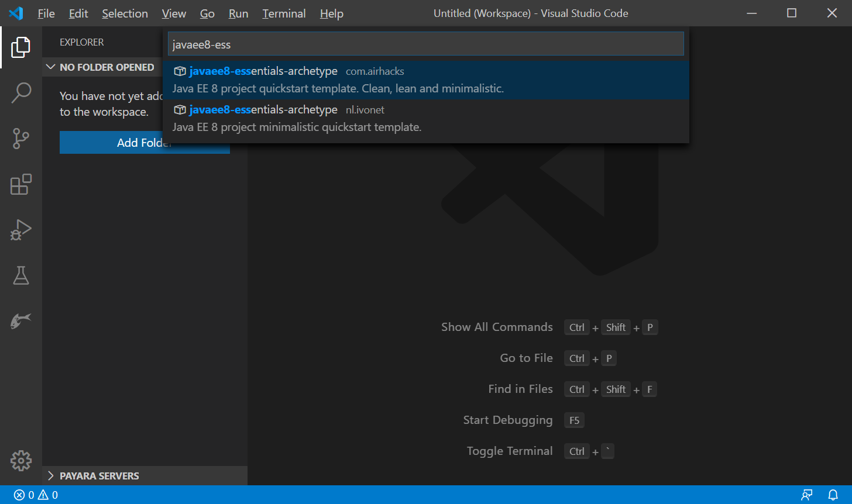The width and height of the screenshot is (852, 504).
Task: Click errors and warnings count in status bar
Action: [36, 495]
